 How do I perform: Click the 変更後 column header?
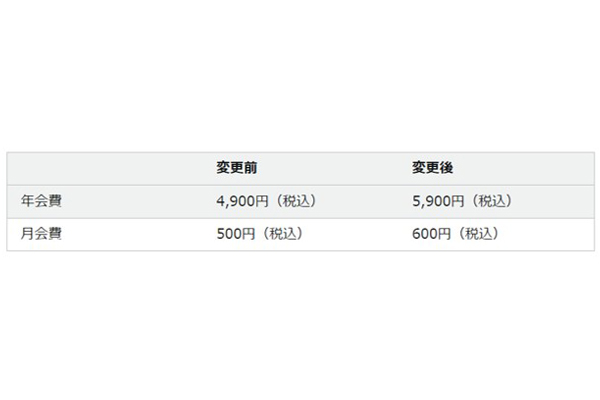pos(433,168)
